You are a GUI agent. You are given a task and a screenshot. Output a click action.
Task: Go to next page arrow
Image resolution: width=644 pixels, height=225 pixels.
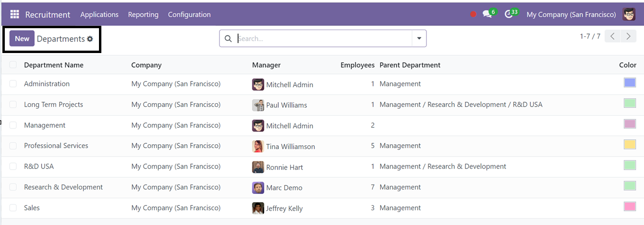click(x=629, y=36)
